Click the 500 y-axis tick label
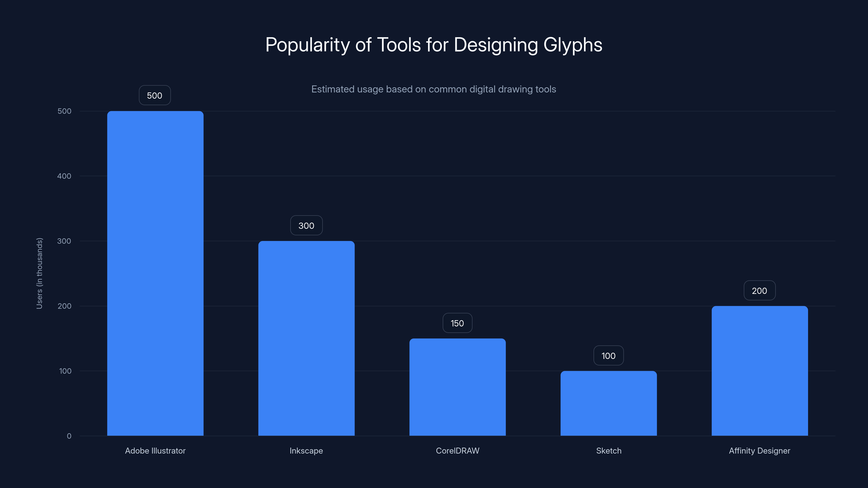The width and height of the screenshot is (868, 488). click(64, 111)
